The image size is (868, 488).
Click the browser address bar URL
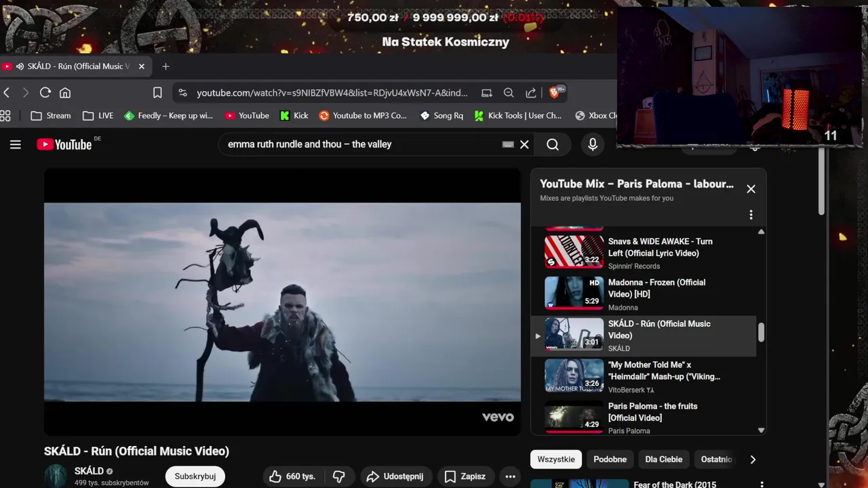tap(332, 93)
